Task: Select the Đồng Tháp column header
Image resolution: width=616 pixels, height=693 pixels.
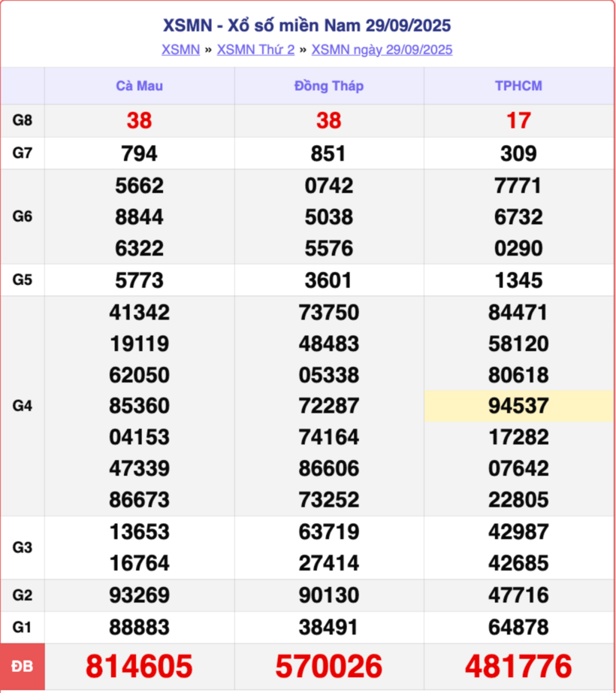Action: [328, 86]
